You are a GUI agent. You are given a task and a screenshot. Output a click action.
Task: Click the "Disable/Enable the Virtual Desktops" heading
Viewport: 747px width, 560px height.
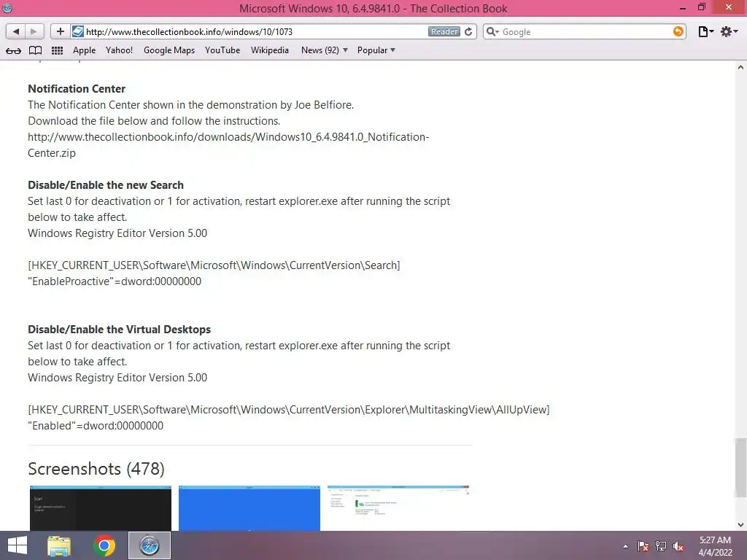(119, 330)
